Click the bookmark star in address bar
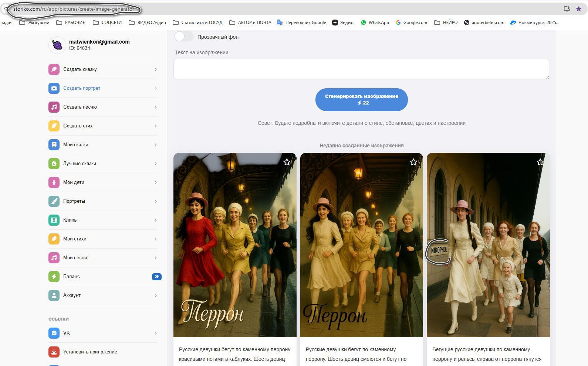Image resolution: width=588 pixels, height=366 pixels. pos(579,9)
